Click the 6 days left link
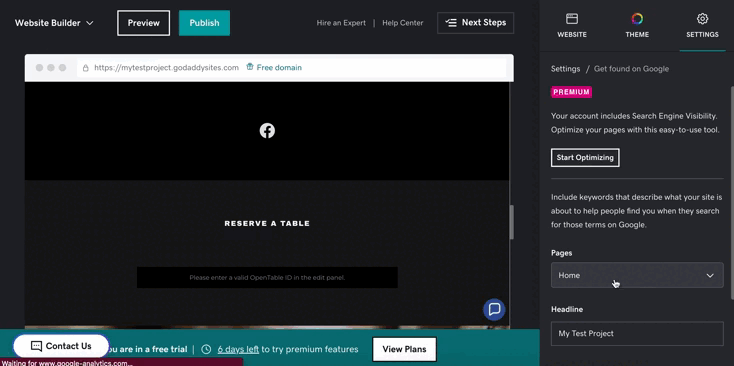The width and height of the screenshot is (734, 366). click(238, 349)
